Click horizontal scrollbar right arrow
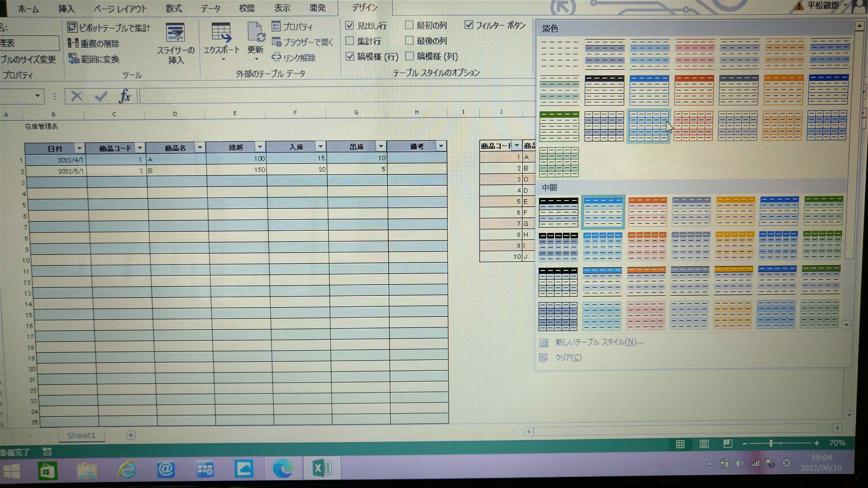Viewport: 868px width, 488px height. 837,428
